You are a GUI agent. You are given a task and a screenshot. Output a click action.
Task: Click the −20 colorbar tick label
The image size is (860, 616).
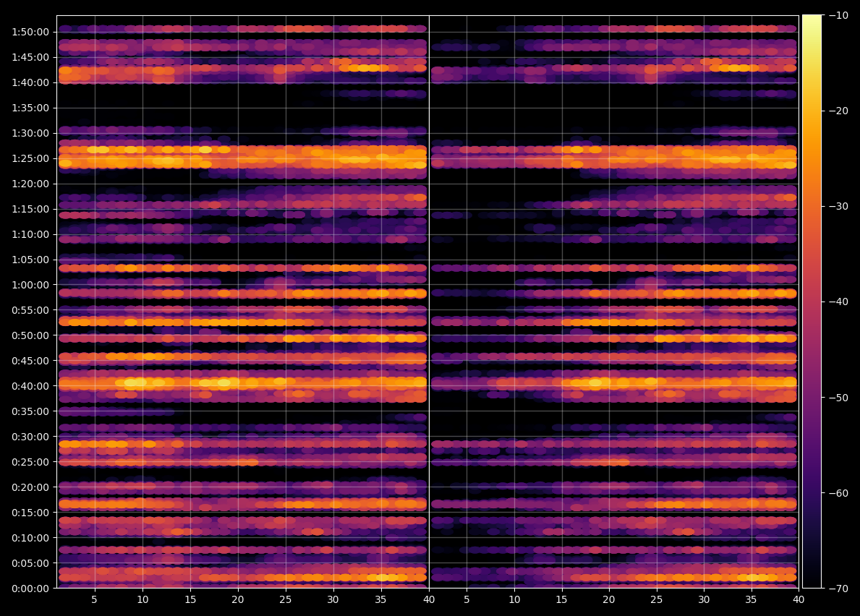[838, 111]
